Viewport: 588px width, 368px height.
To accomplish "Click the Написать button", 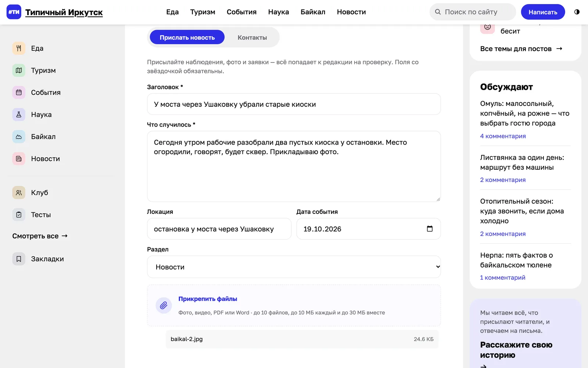I will [x=543, y=12].
